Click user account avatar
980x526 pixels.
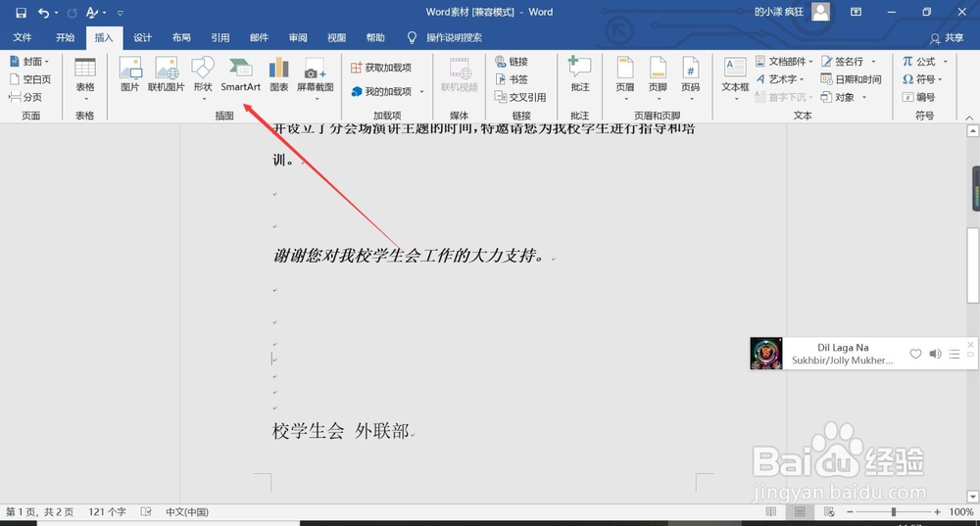tap(820, 12)
